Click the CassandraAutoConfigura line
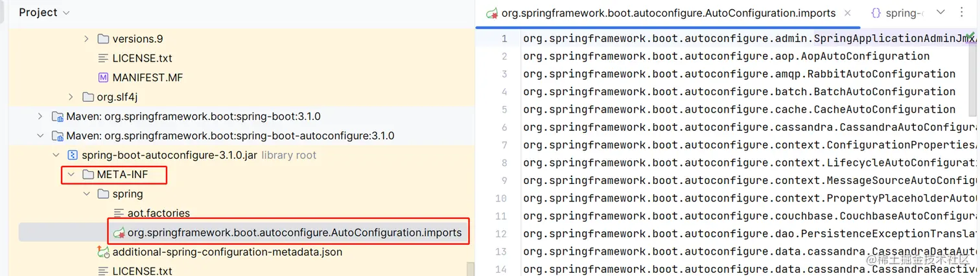The height and width of the screenshot is (276, 980). (x=750, y=127)
